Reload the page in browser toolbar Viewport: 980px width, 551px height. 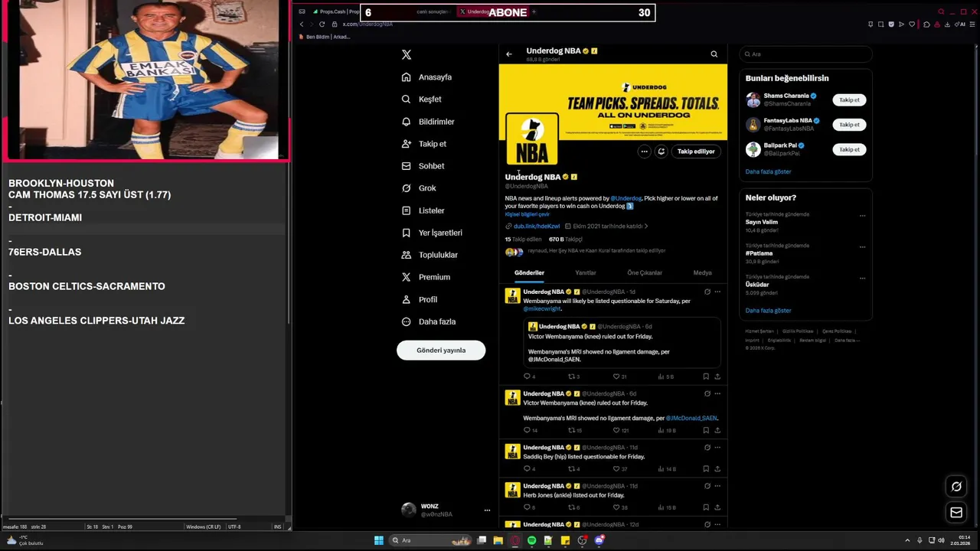coord(322,24)
